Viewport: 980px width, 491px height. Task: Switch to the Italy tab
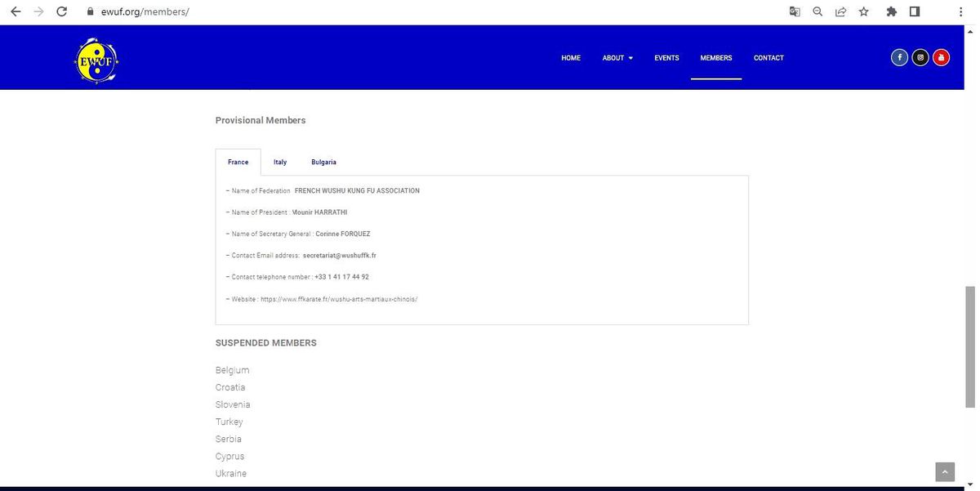point(280,162)
